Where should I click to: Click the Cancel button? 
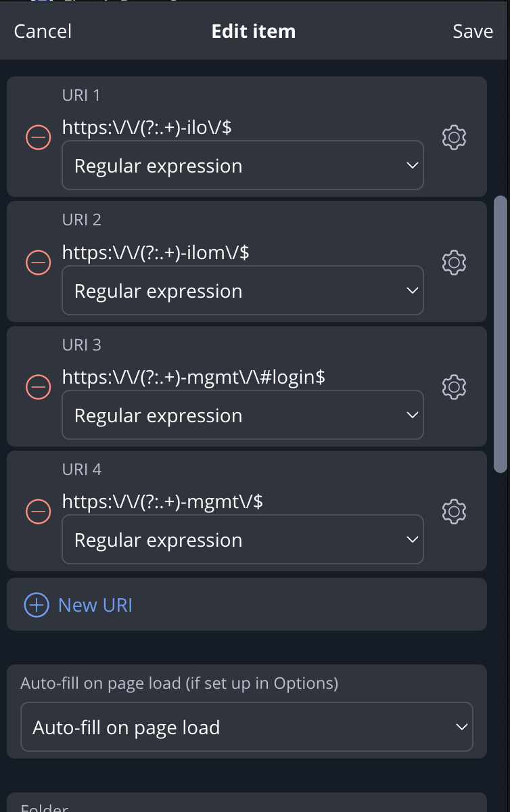click(43, 32)
